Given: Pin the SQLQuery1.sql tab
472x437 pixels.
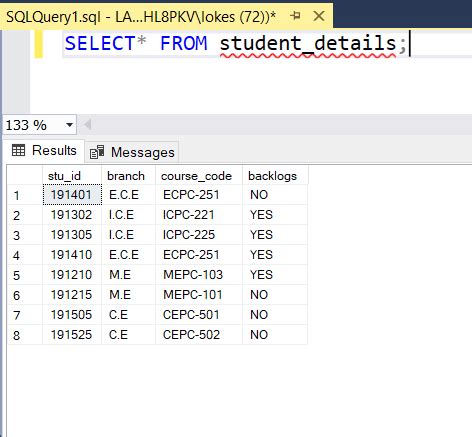Looking at the screenshot, I should click(x=295, y=16).
